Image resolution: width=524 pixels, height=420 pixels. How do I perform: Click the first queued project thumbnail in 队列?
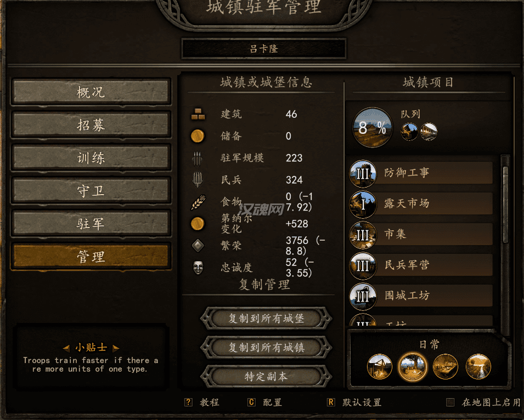point(409,132)
